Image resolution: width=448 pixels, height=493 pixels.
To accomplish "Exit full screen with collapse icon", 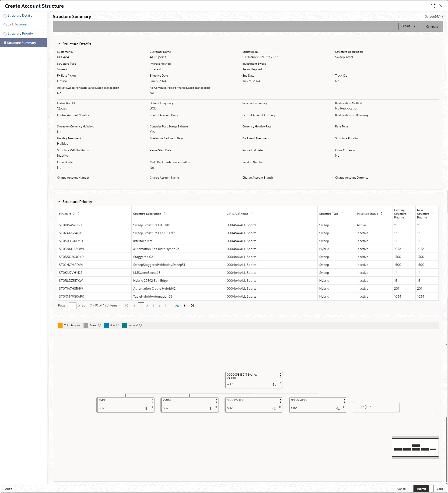I will [433, 6].
